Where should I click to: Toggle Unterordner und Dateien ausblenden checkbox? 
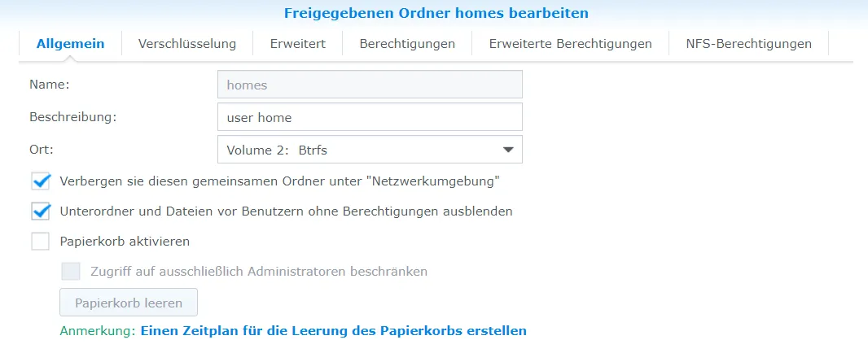(x=41, y=211)
